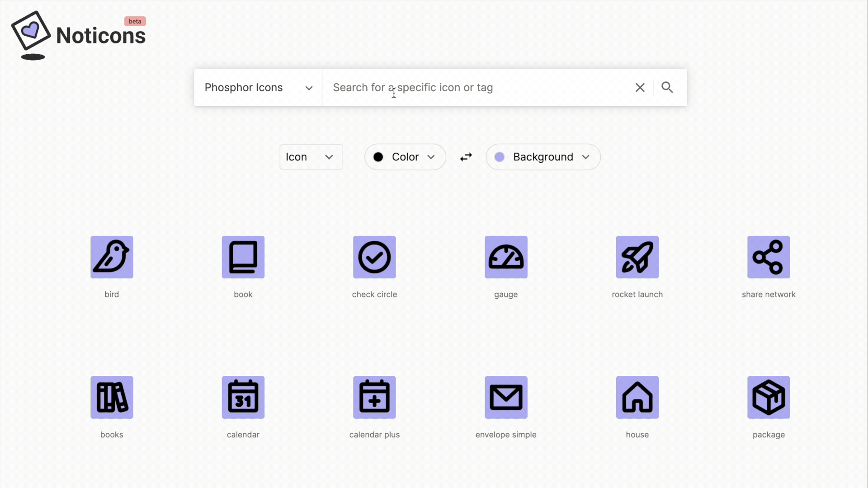Click the black color swatch dot

coord(378,157)
